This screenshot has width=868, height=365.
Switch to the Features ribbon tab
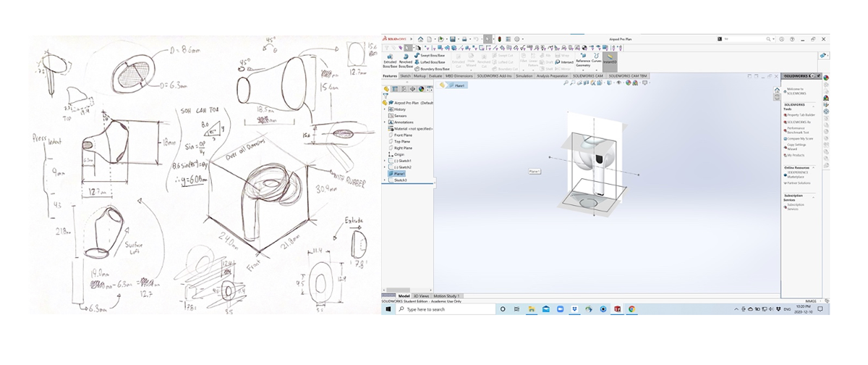[390, 76]
